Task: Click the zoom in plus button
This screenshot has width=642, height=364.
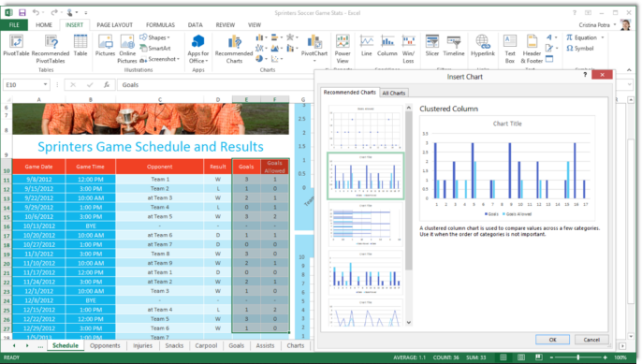Action: (x=605, y=357)
